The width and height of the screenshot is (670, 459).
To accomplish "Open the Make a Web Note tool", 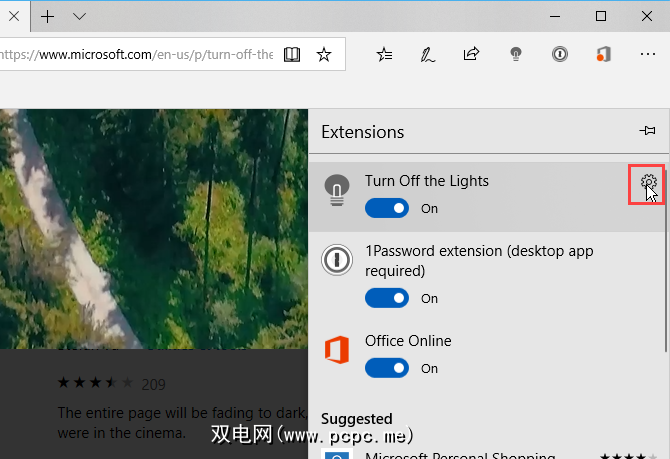I will (x=429, y=55).
